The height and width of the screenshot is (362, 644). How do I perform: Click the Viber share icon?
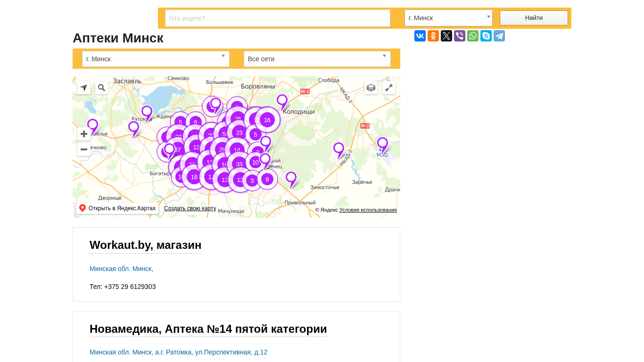[x=460, y=36]
